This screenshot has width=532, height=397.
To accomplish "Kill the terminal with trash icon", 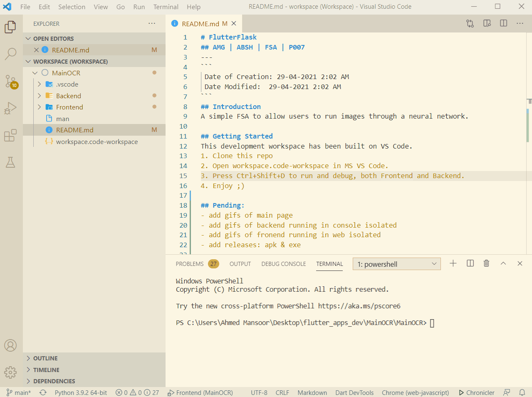I will click(x=487, y=263).
